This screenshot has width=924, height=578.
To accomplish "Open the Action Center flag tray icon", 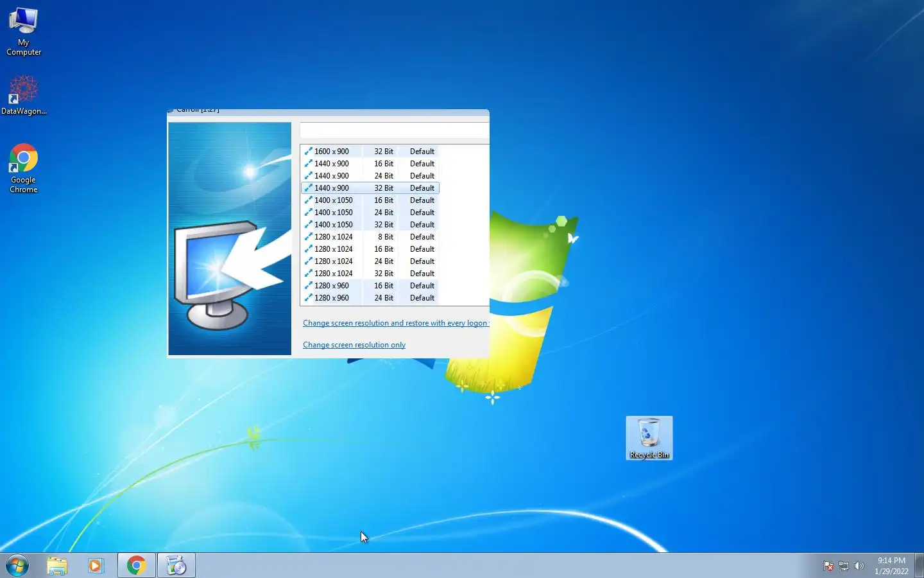I will (828, 566).
